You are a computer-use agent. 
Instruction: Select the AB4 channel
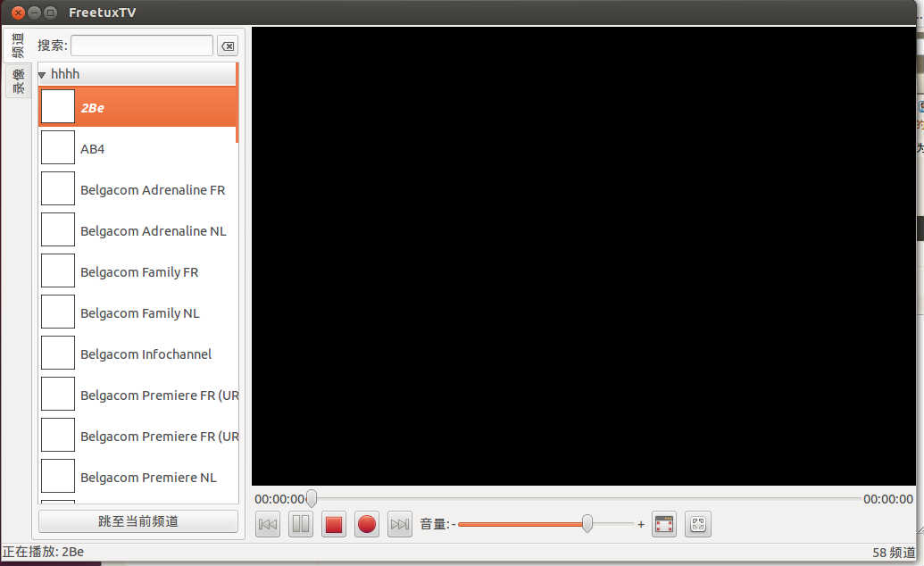[137, 148]
